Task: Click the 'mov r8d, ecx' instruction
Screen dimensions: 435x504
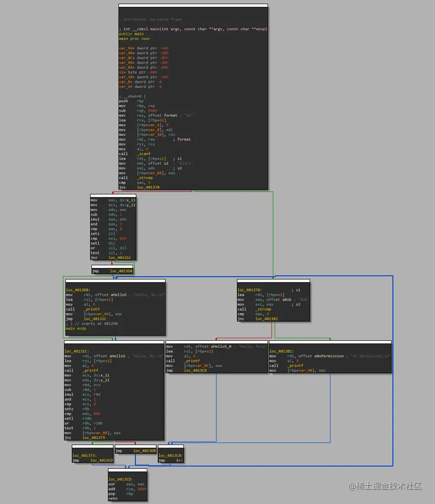Action: [x=83, y=385]
